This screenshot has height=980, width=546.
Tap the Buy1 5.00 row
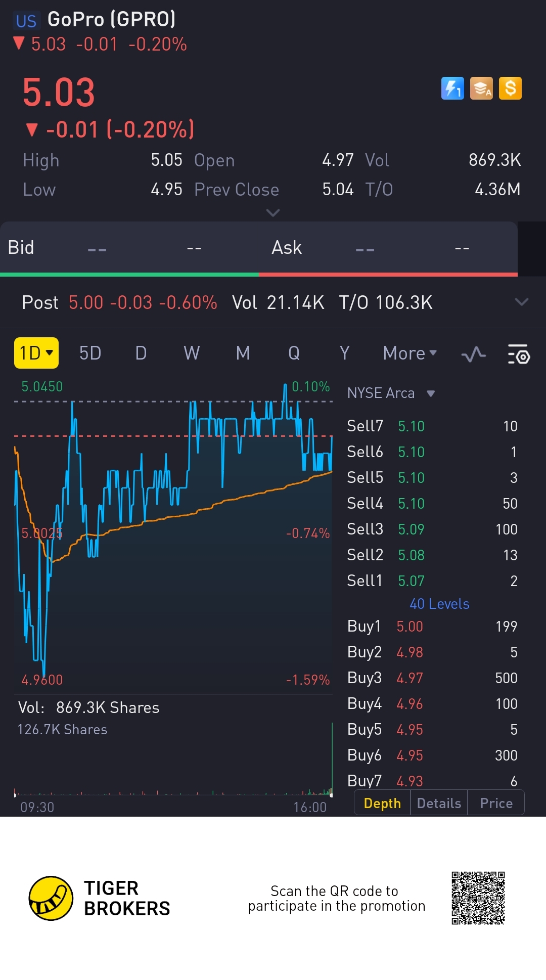(x=432, y=626)
